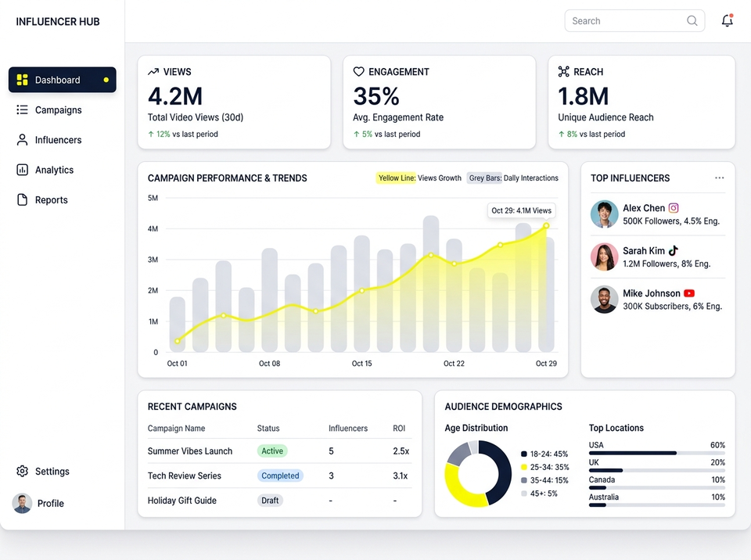Screen dimensions: 751x560
Task: Click the 3.1x ROI value
Action: click(401, 476)
